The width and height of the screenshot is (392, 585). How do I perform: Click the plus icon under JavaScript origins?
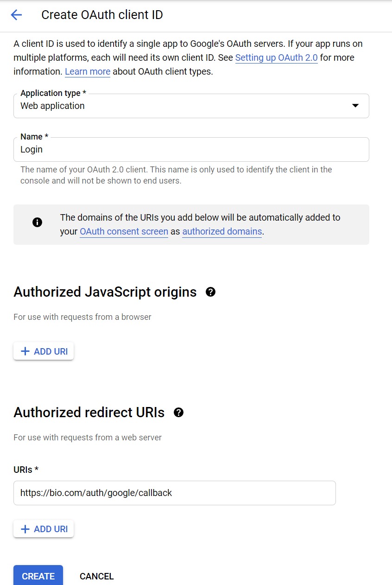25,351
